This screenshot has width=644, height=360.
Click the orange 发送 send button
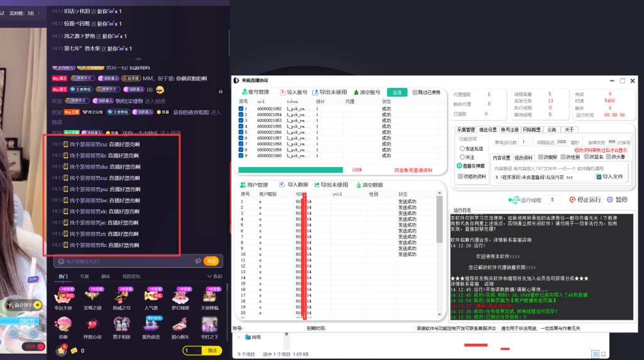[213, 261]
